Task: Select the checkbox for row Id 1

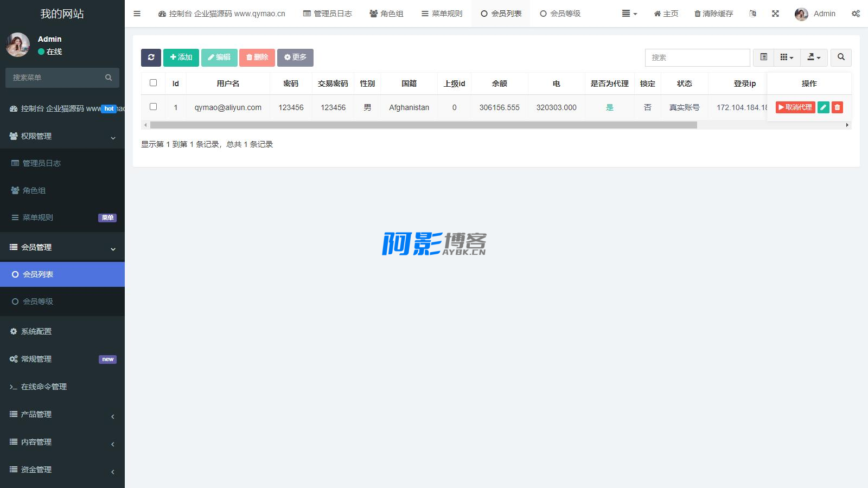Action: 153,107
